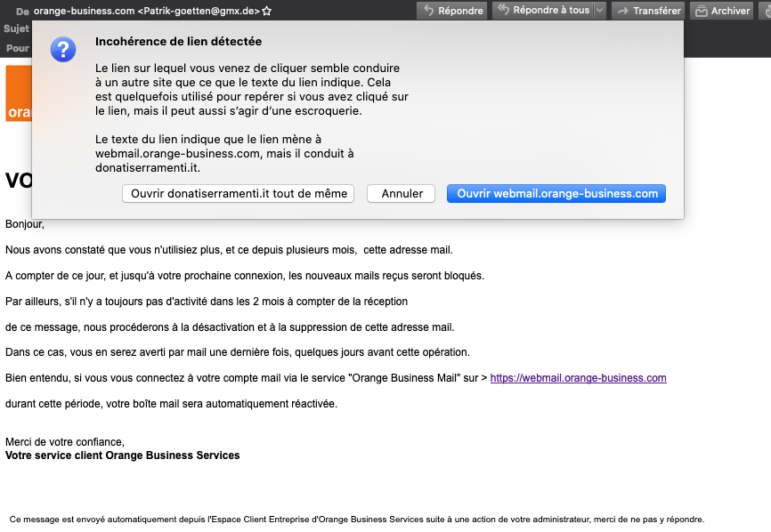
Task: Click the dialog title "Incohérence de lien détectée"
Action: 178,42
